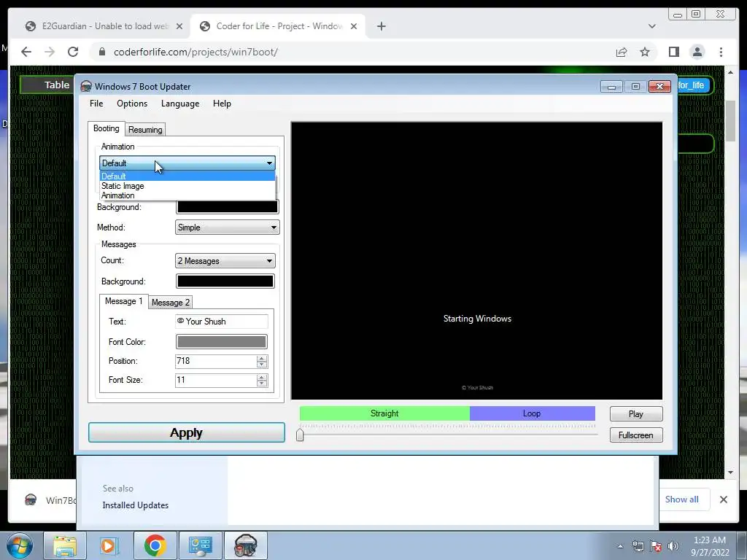Switch to the Resuming tab
747x560 pixels.
(x=145, y=130)
